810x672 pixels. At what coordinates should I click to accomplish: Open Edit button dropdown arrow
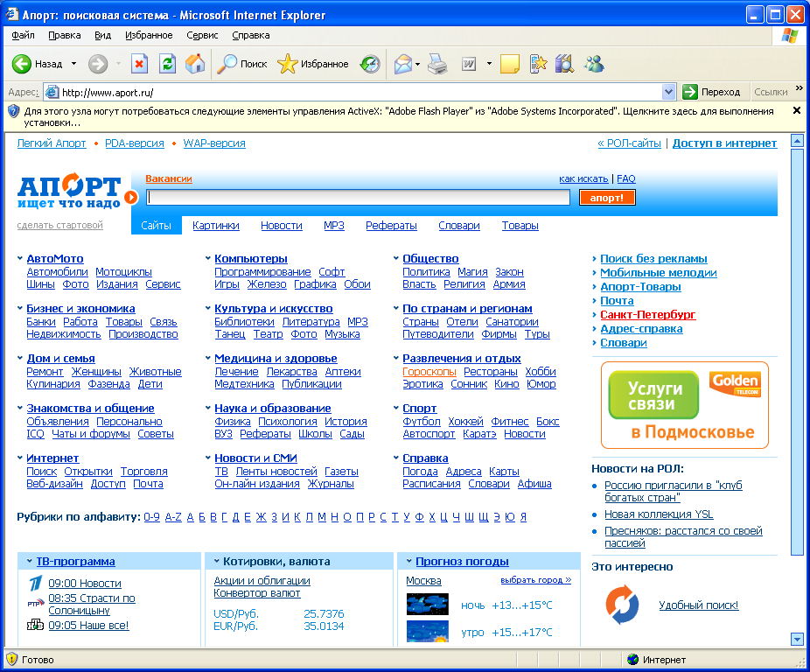click(x=489, y=64)
